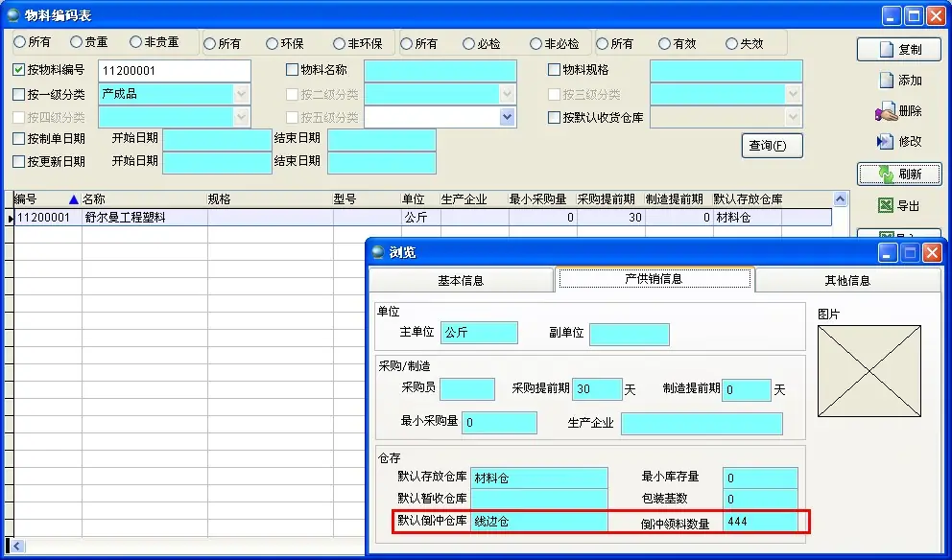Enable the 物料名称 checkbox
Viewport: 952px width, 560px height.
(293, 70)
